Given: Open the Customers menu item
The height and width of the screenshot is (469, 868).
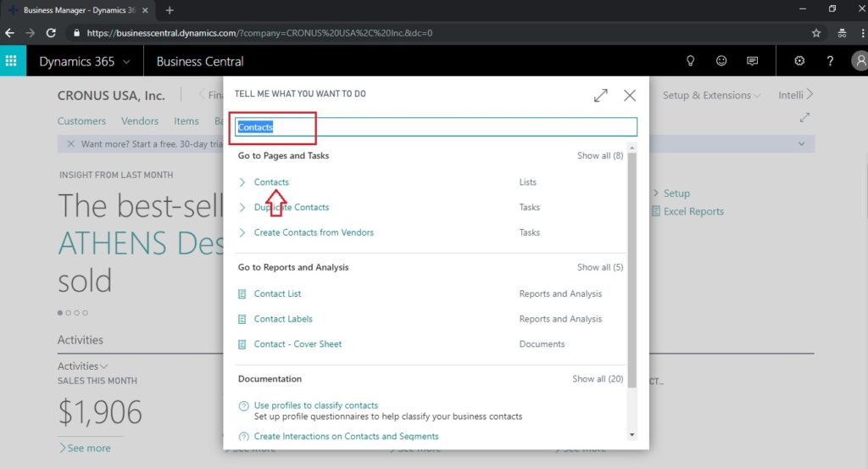Looking at the screenshot, I should (81, 120).
